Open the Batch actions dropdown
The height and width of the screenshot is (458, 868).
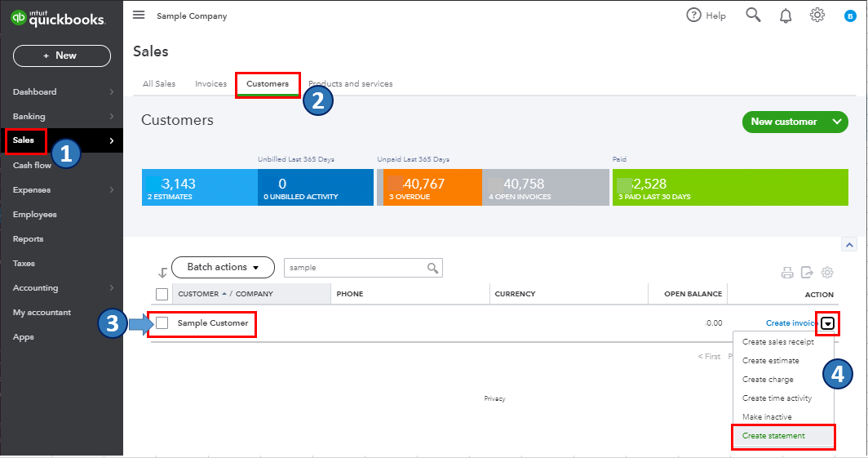click(223, 268)
